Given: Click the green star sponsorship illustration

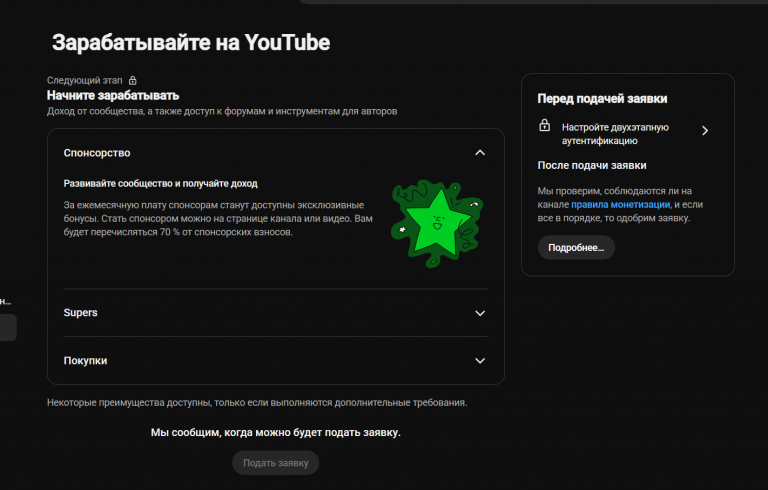Looking at the screenshot, I should pyautogui.click(x=437, y=223).
